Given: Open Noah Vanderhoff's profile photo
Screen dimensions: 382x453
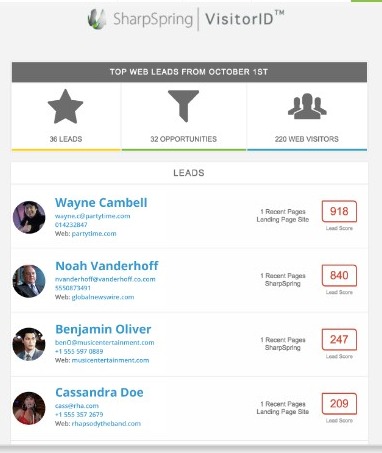Looking at the screenshot, I should pos(29,281).
